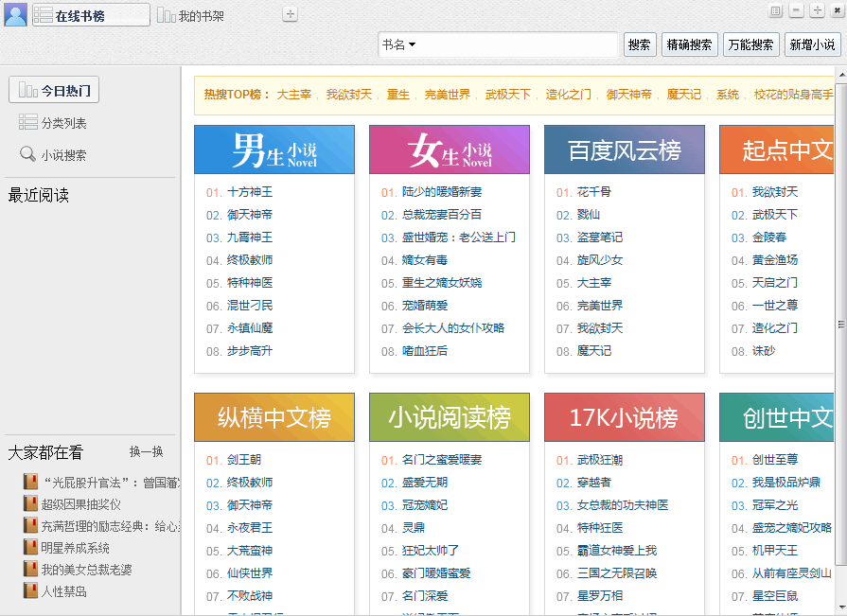This screenshot has height=616, width=847.
Task: Click 换一换 to refresh recommendations
Action: coord(147,452)
